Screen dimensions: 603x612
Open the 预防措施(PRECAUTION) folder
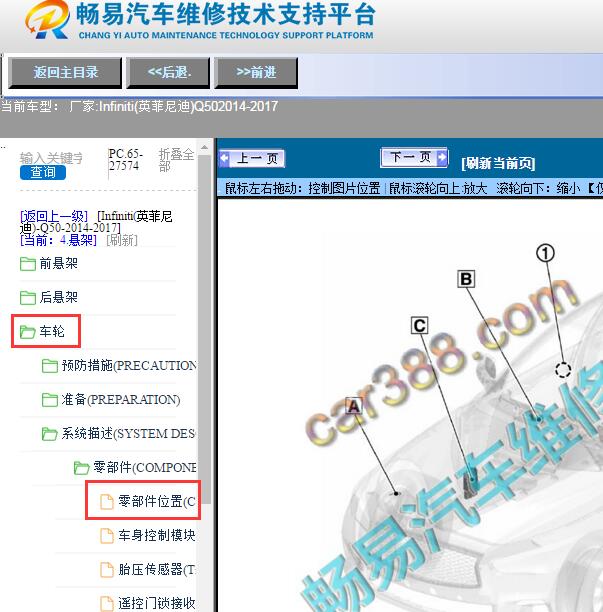tap(129, 366)
